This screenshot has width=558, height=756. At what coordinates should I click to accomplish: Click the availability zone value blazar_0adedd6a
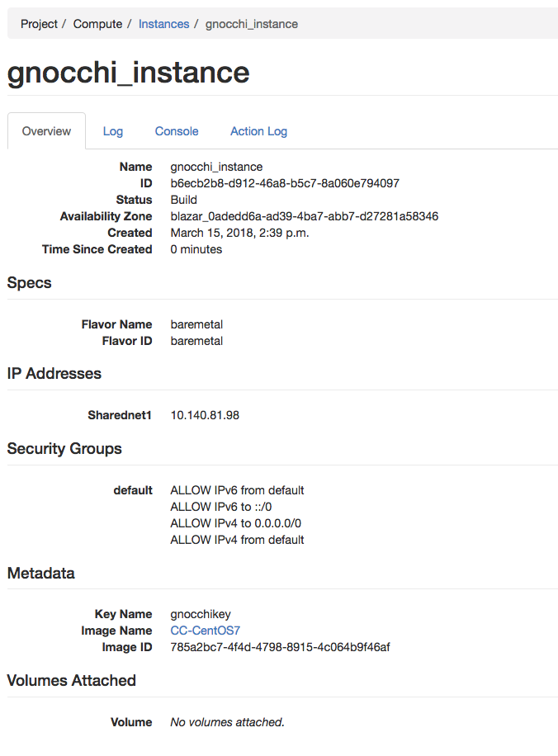coord(305,216)
